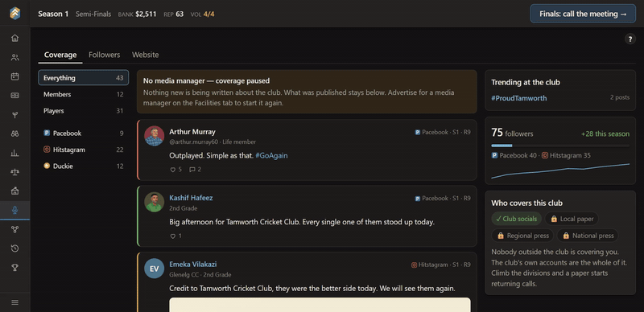The width and height of the screenshot is (644, 312).
Task: Click the Semi-Finals stage label
Action: click(x=93, y=14)
